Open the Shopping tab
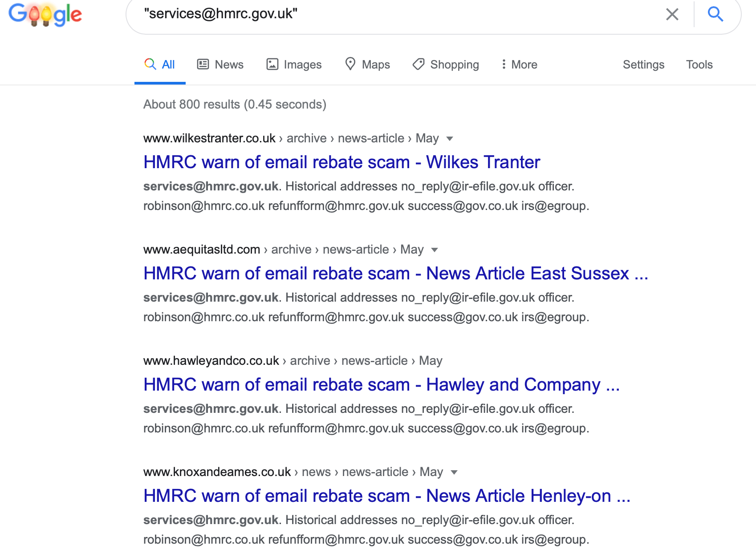 point(446,65)
